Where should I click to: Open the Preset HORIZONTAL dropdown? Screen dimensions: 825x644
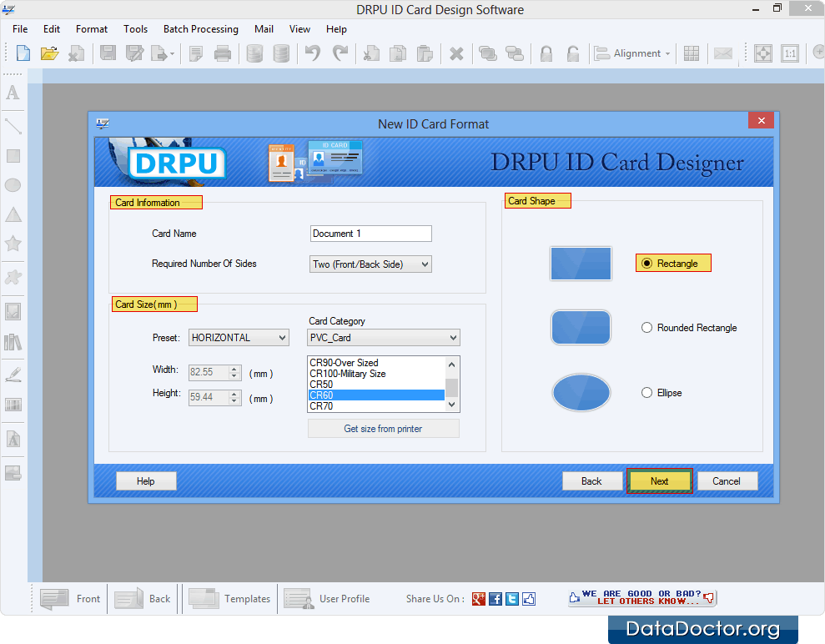tap(239, 338)
